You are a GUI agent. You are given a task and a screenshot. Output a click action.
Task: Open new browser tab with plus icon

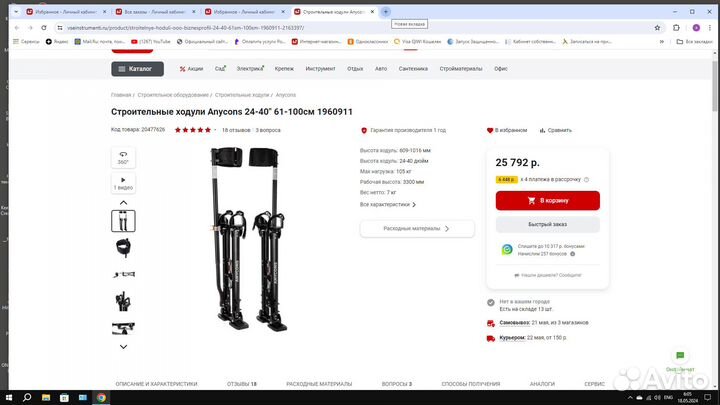pos(386,12)
